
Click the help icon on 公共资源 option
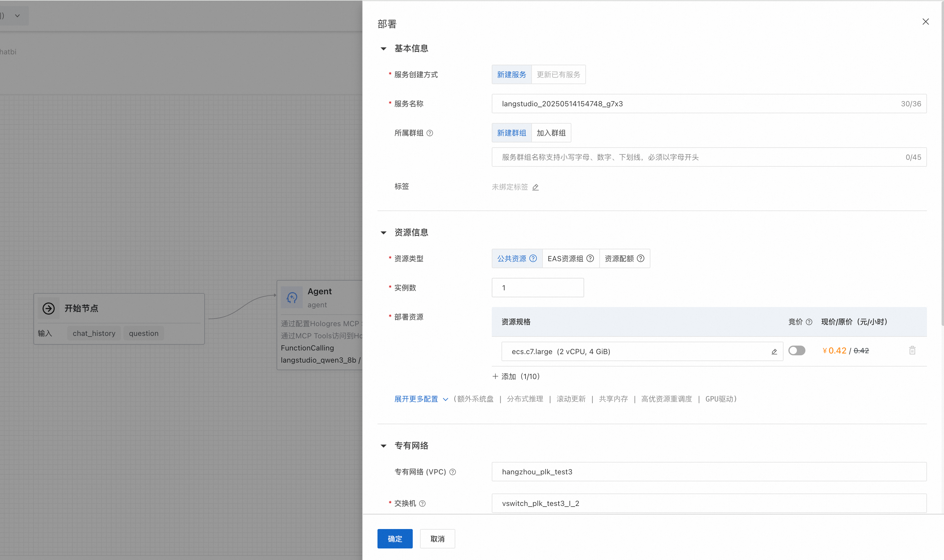tap(533, 258)
